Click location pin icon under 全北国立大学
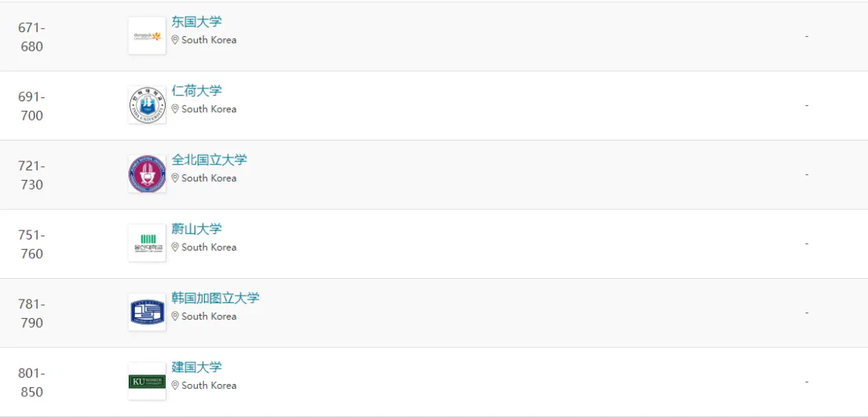Viewport: 868px width, 417px height. [x=175, y=178]
